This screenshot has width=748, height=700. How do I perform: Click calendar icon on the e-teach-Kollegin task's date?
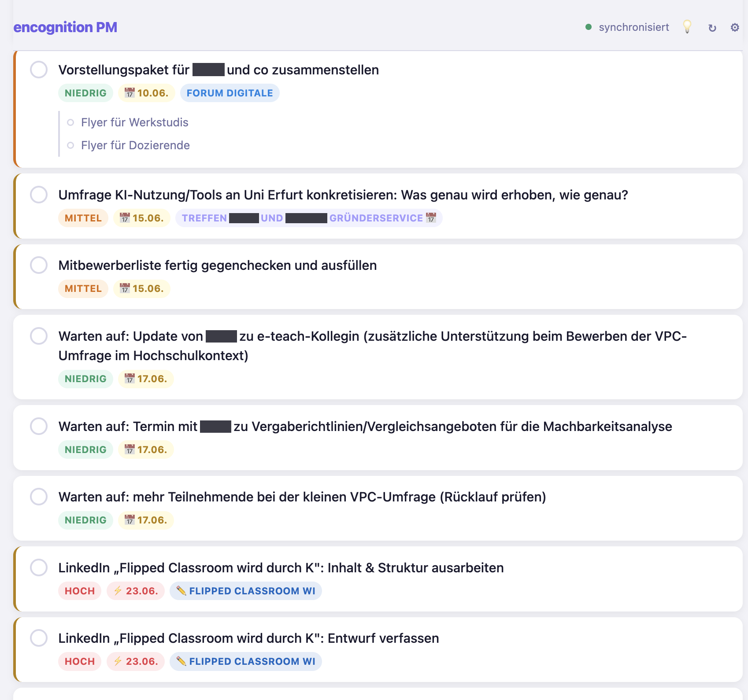pyautogui.click(x=130, y=379)
